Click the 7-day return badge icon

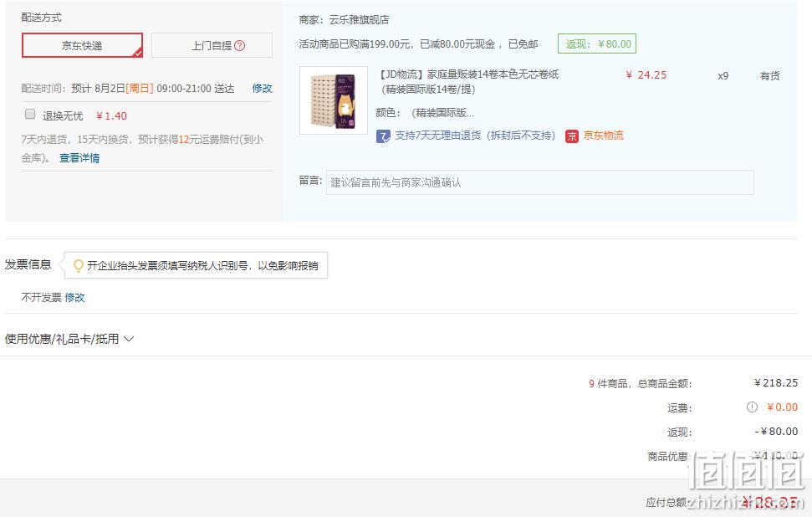click(383, 136)
